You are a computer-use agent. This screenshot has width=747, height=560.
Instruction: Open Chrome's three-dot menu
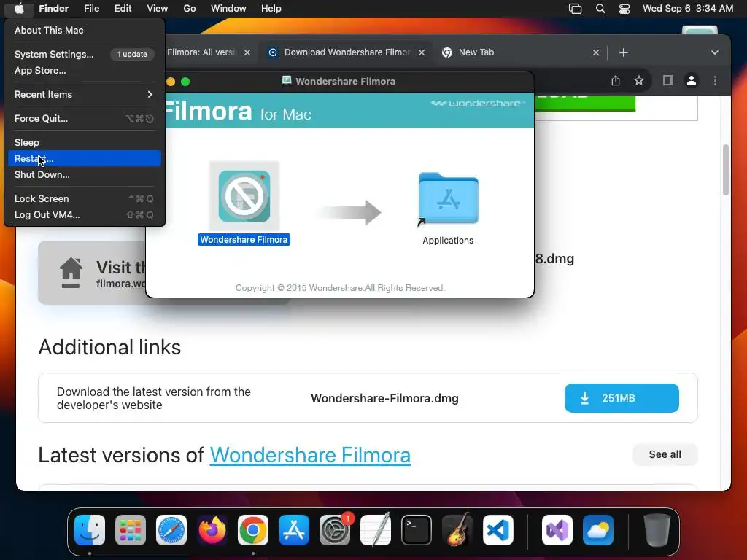[x=715, y=80]
